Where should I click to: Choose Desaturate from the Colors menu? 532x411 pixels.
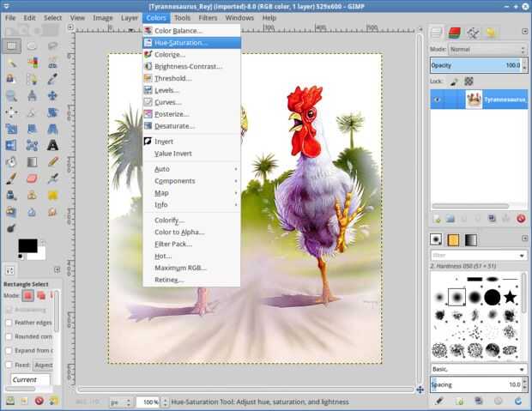(191, 126)
